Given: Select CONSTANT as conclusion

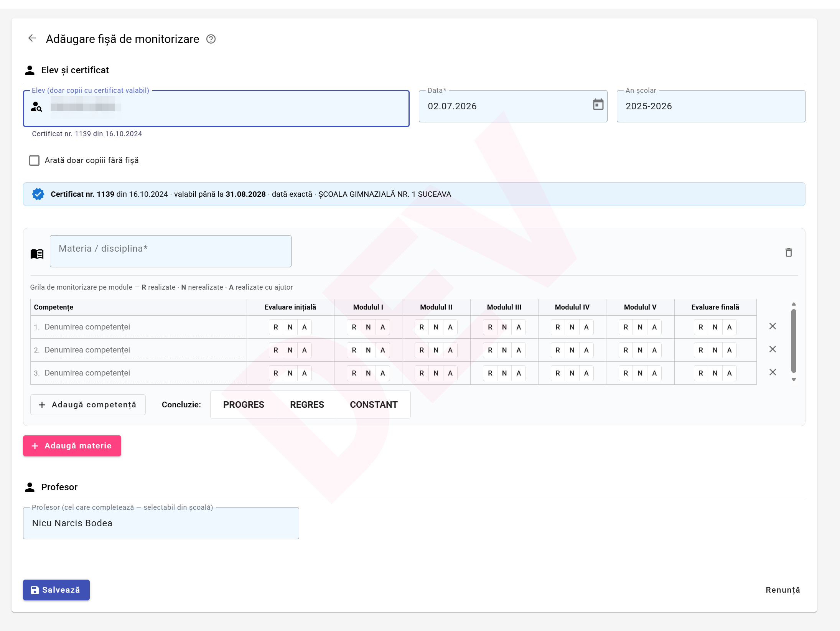Looking at the screenshot, I should (x=374, y=405).
